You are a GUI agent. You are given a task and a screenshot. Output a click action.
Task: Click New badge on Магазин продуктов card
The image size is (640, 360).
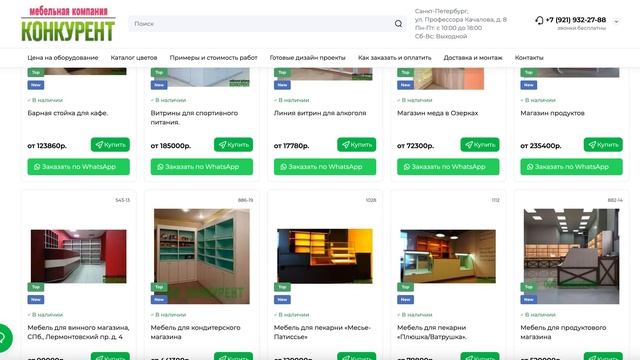click(x=529, y=85)
